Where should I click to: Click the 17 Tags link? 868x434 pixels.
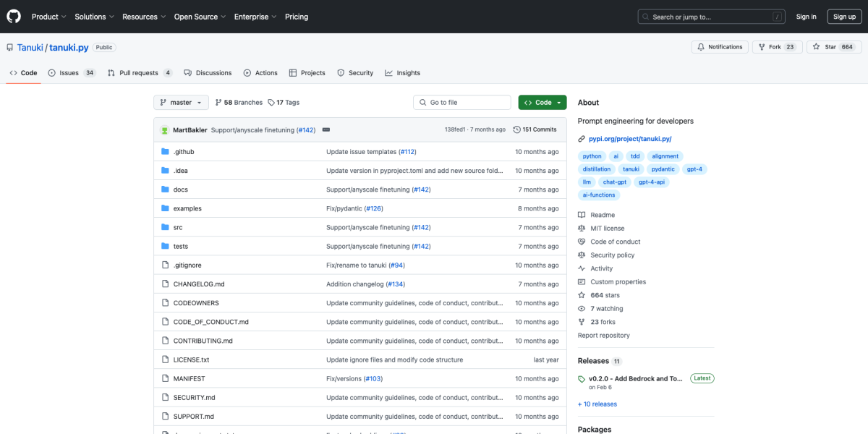pyautogui.click(x=284, y=103)
